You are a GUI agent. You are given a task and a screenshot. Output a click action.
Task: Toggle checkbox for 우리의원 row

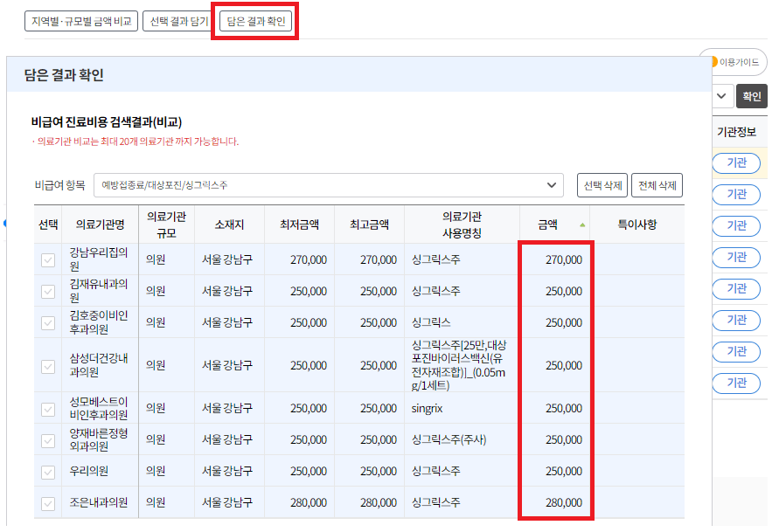[x=48, y=472]
